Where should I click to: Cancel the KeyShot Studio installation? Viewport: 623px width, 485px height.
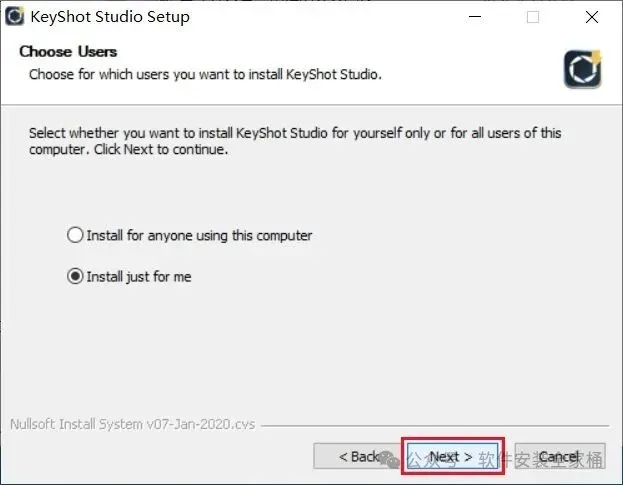pos(559,457)
